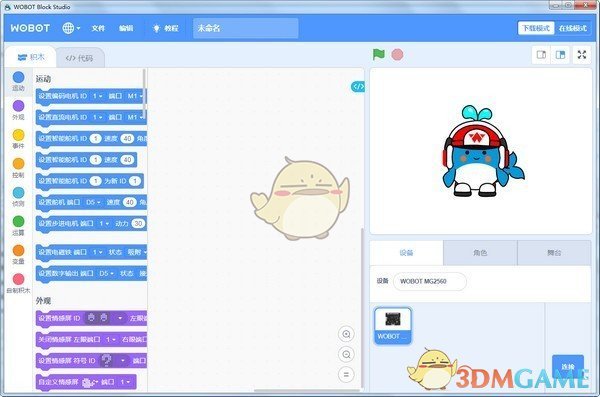Zoom in the block workspace
Viewport: 600px width, 397px height.
(x=346, y=334)
